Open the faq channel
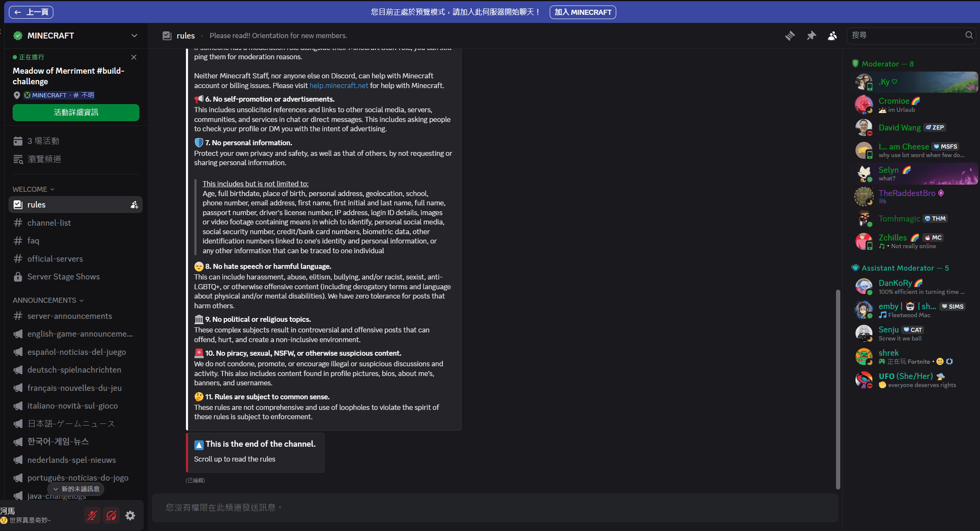980x531 pixels. [x=75, y=241]
